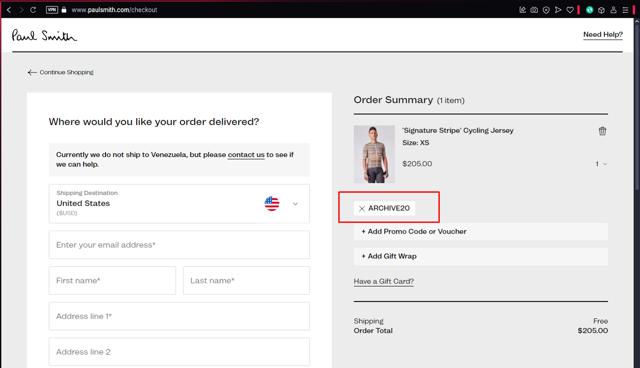Click the send/flow arrow icon in toolbar
This screenshot has height=368, width=640.
[558, 10]
